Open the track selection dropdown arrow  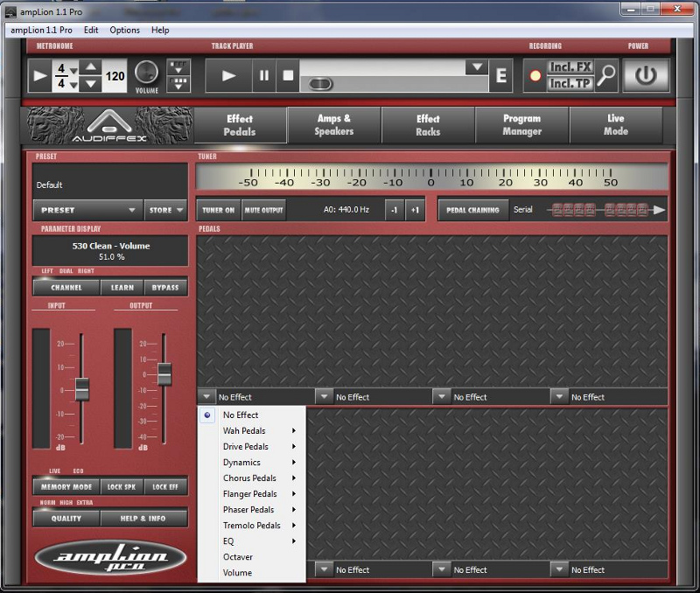pos(476,67)
